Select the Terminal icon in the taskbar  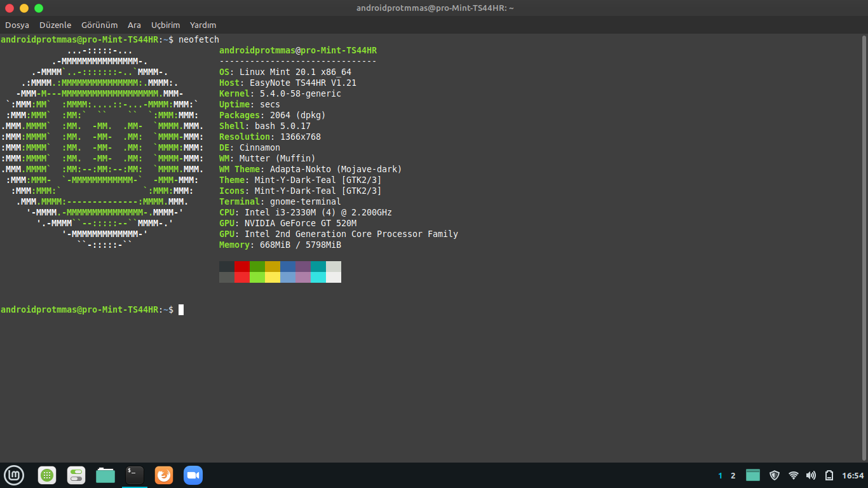[x=135, y=475]
